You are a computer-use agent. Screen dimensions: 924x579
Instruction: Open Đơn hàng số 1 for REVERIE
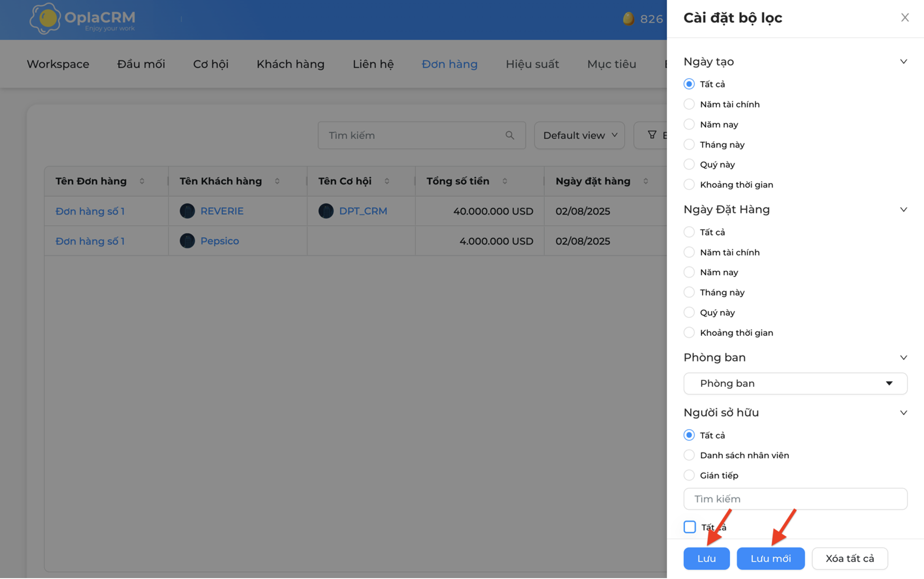tap(90, 211)
